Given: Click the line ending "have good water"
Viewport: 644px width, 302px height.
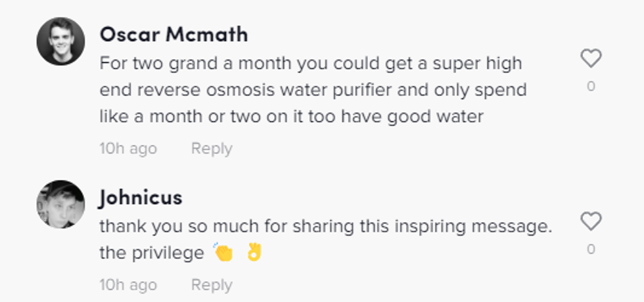Looking at the screenshot, I should click(x=292, y=118).
